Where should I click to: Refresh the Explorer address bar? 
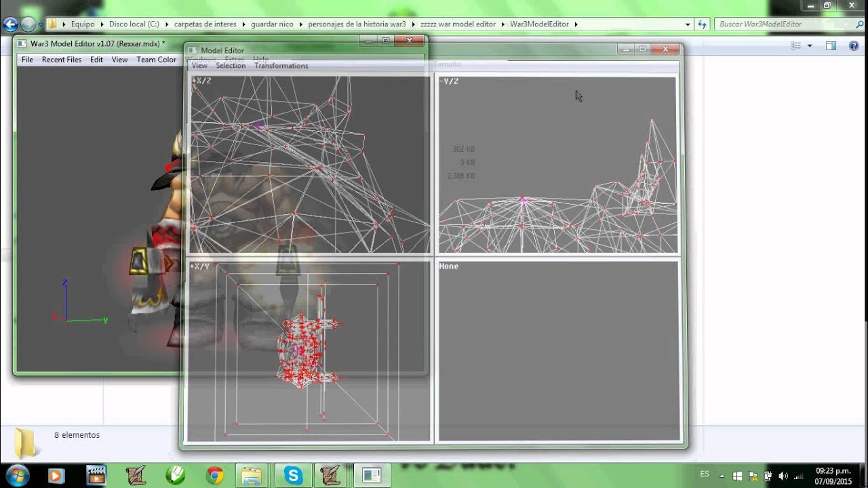click(x=702, y=24)
